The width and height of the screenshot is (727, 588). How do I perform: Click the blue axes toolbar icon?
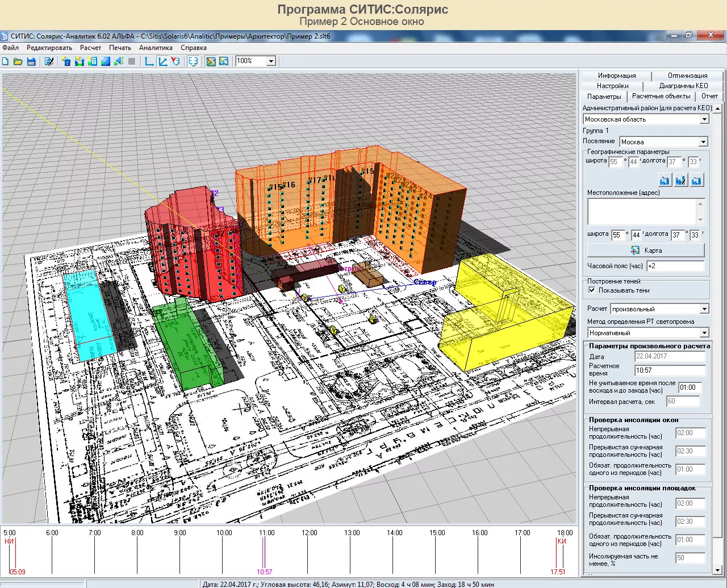click(x=149, y=61)
